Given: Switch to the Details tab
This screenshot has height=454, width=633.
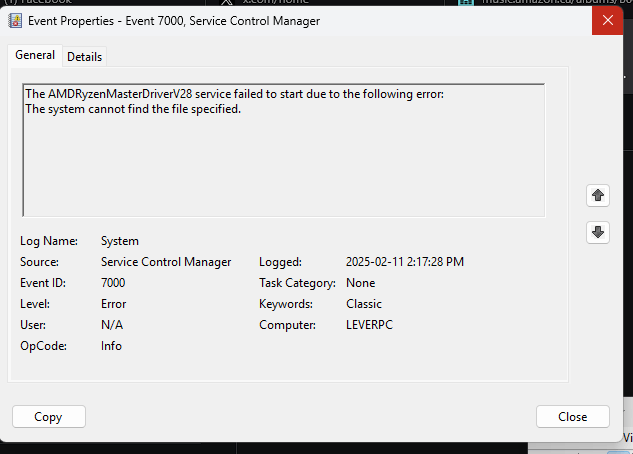Looking at the screenshot, I should coord(84,57).
